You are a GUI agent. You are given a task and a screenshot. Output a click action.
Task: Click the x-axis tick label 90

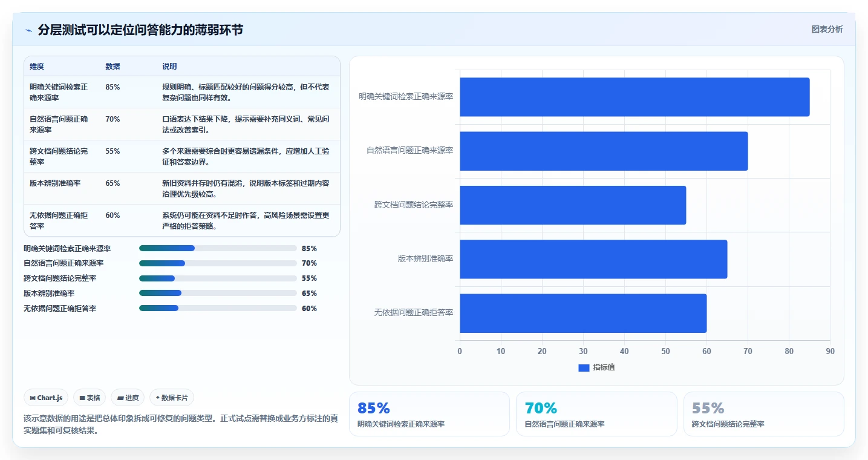(x=830, y=351)
